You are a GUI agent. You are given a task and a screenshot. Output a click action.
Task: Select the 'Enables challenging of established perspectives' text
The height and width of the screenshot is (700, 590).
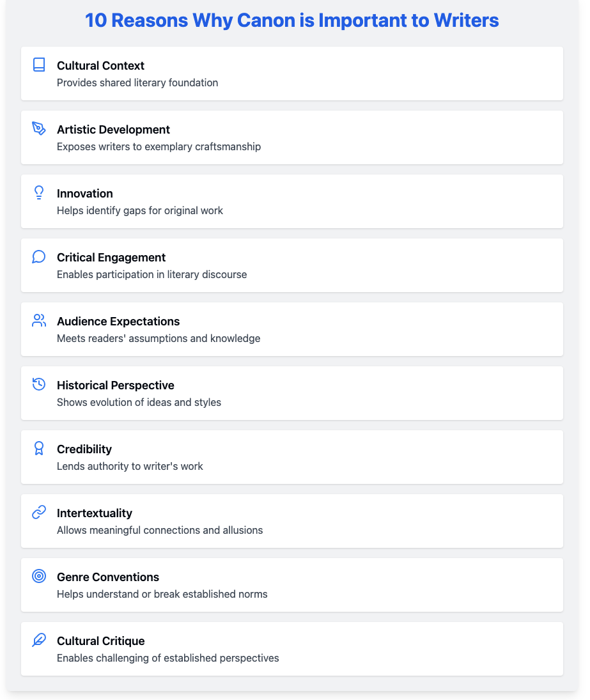click(x=168, y=658)
